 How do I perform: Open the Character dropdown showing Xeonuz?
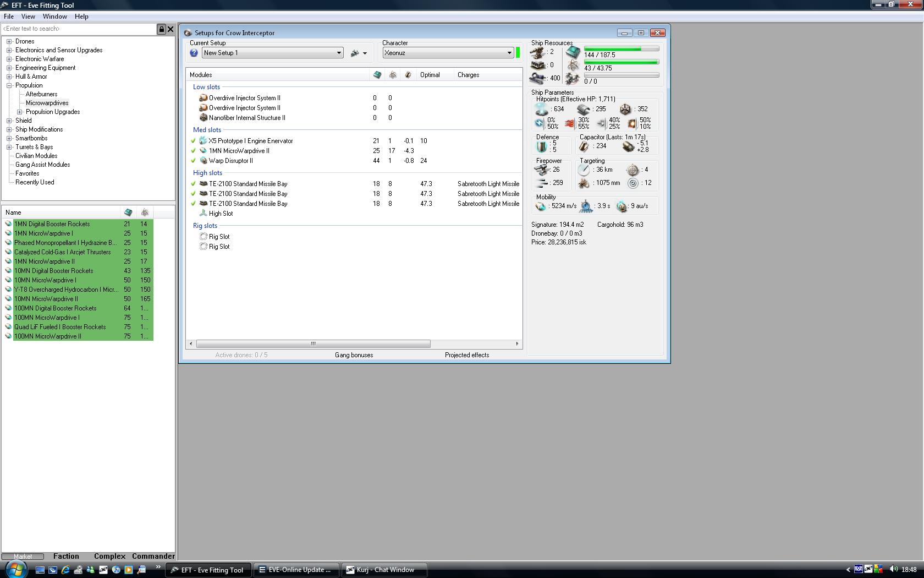[448, 53]
